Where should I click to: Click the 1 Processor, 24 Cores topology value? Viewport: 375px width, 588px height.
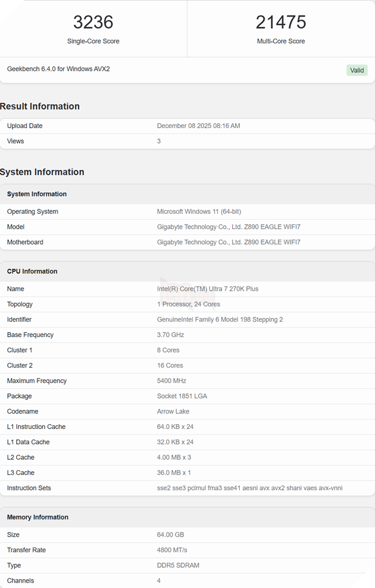coord(188,304)
